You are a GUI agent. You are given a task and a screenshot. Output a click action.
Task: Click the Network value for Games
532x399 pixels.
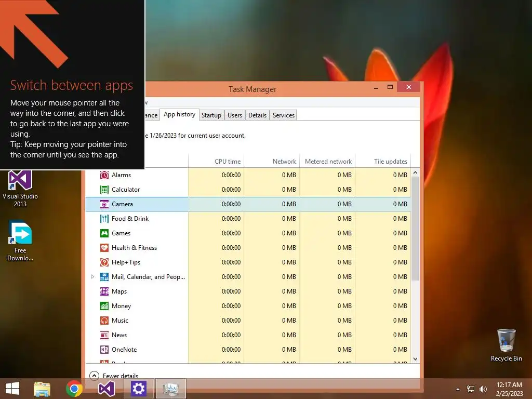[x=289, y=233]
